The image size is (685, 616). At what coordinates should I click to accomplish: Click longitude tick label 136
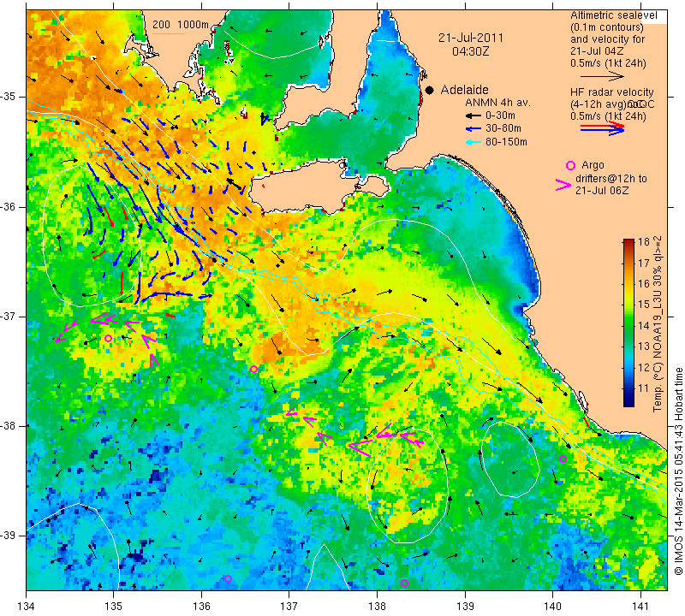[201, 607]
